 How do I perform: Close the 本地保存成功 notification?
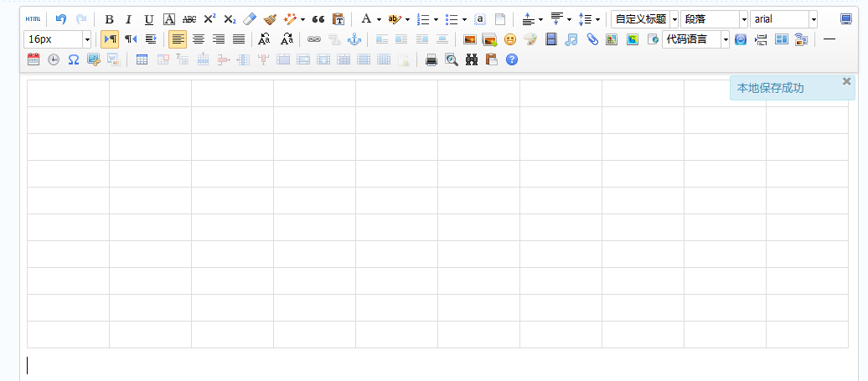[x=846, y=81]
